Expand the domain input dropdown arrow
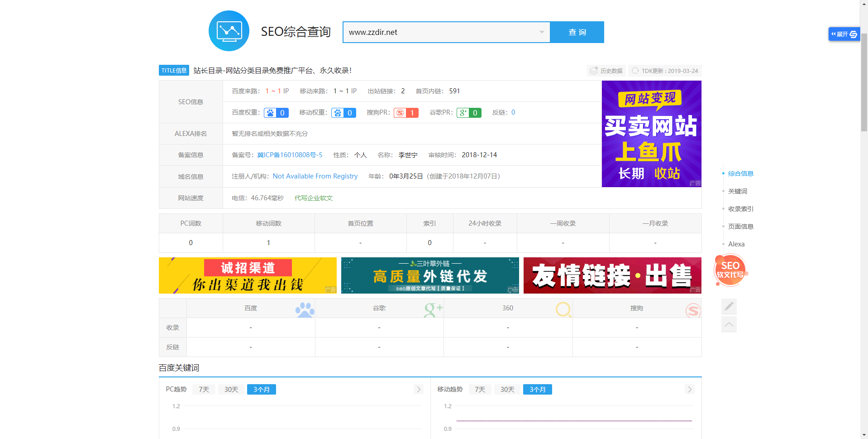The width and height of the screenshot is (868, 439). coord(542,32)
